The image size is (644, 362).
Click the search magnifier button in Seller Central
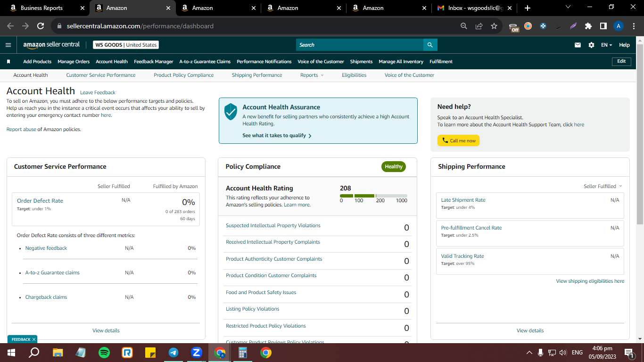pos(430,45)
